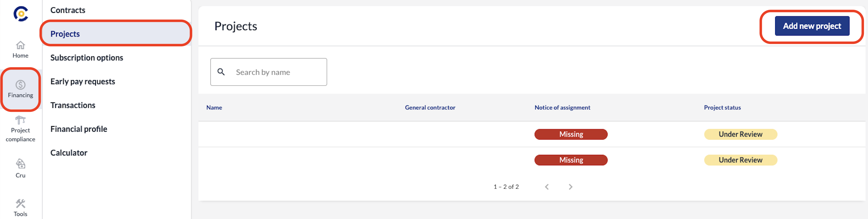Screen dimensions: 868x219
Task: Open the Tools wrench icon
Action: point(20,203)
